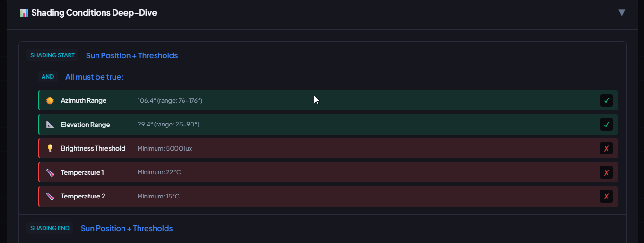Collapse the Shading Conditions Deep-Dive arrow
The width and height of the screenshot is (644, 243).
point(622,13)
